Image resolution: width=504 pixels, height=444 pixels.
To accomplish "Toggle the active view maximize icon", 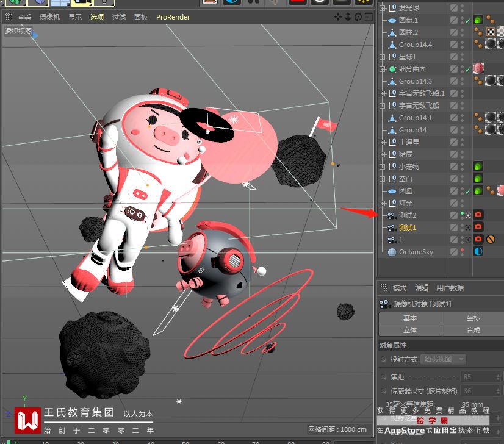I will click(369, 16).
